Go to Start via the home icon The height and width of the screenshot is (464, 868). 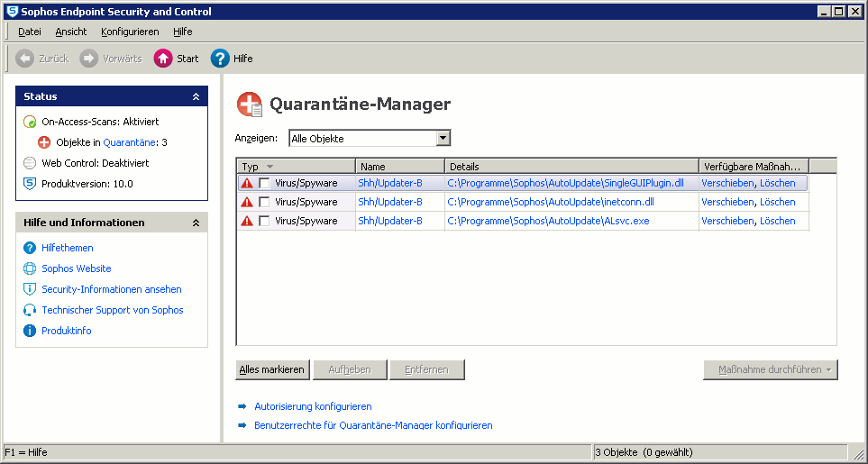click(x=163, y=59)
